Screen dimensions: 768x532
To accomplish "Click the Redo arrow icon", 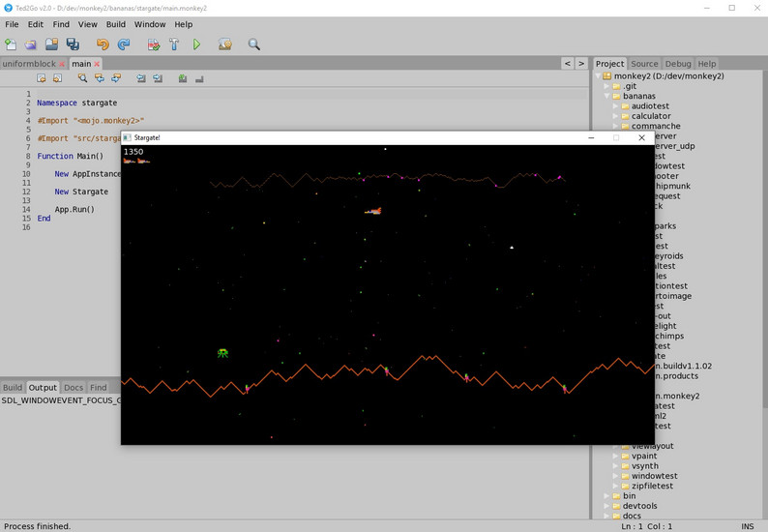I will pyautogui.click(x=124, y=44).
